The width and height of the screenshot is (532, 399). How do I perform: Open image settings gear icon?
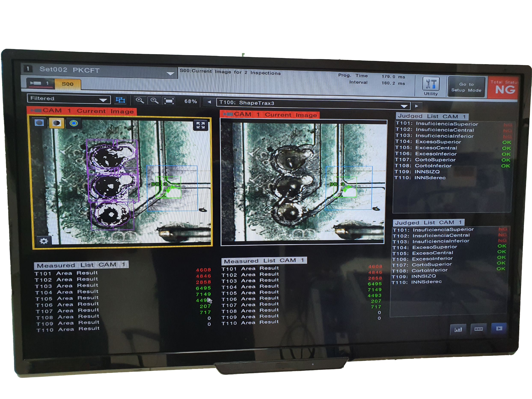click(44, 241)
